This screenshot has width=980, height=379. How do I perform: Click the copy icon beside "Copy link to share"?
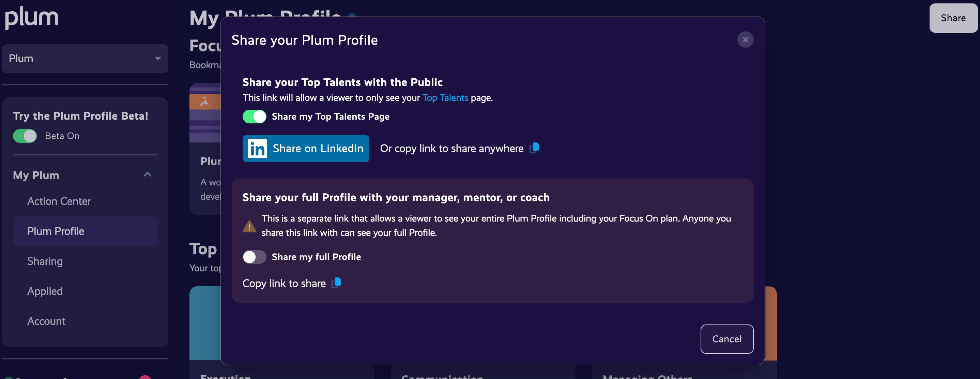[336, 283]
